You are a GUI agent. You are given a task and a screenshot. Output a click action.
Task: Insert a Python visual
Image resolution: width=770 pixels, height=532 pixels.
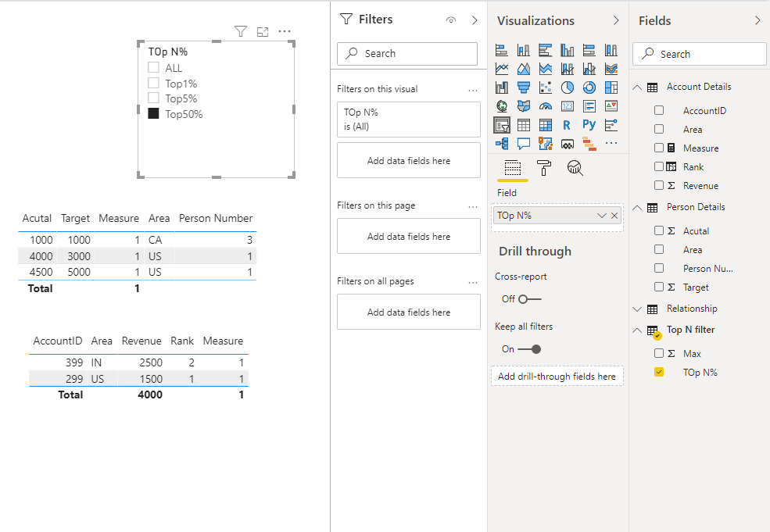point(589,125)
